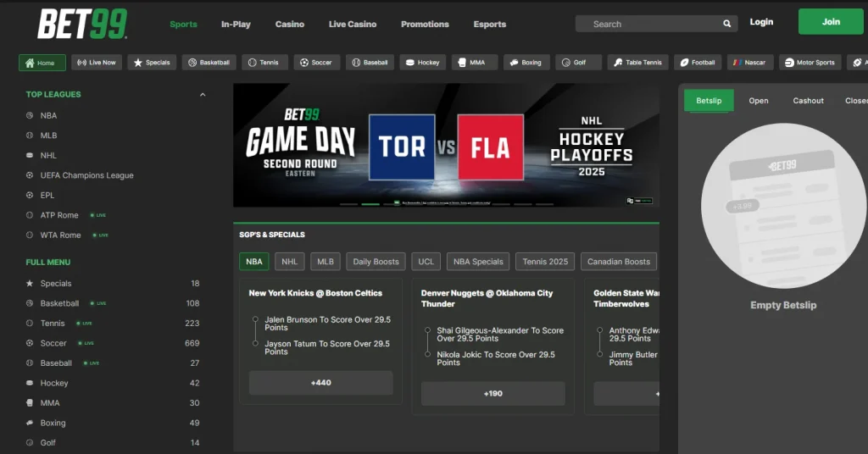Click into the Search field
The height and width of the screenshot is (454, 868).
657,24
